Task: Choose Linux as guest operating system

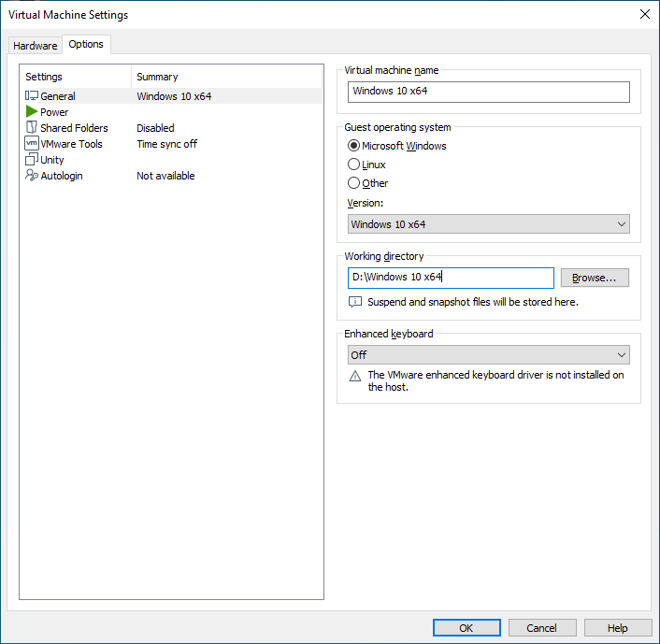Action: pos(353,165)
